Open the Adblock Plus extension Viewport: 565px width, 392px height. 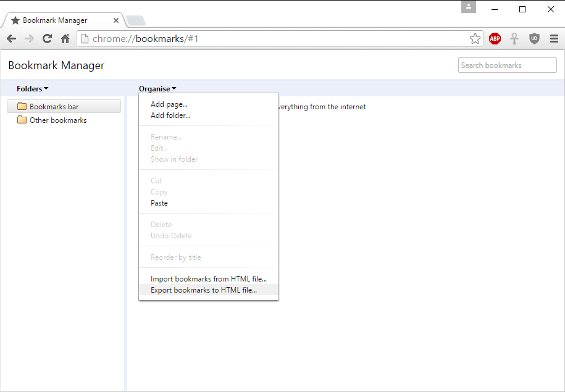[x=495, y=39]
